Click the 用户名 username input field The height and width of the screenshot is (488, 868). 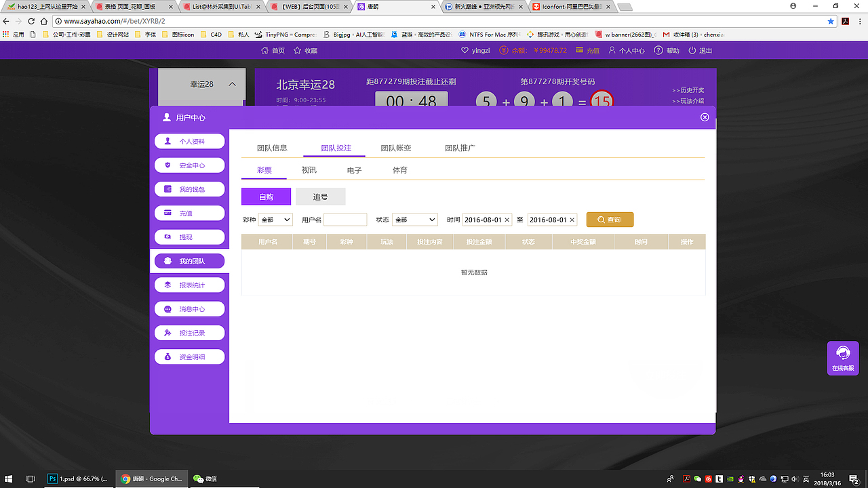pyautogui.click(x=345, y=219)
